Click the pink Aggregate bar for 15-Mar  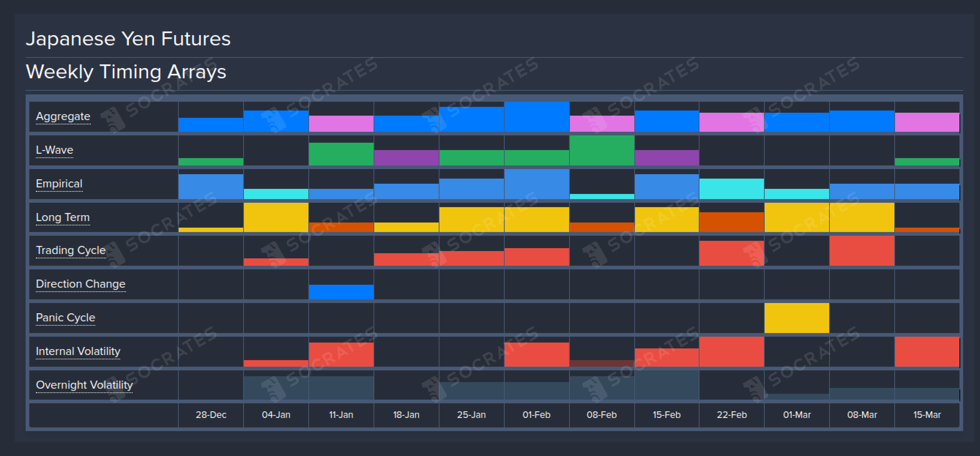click(927, 122)
